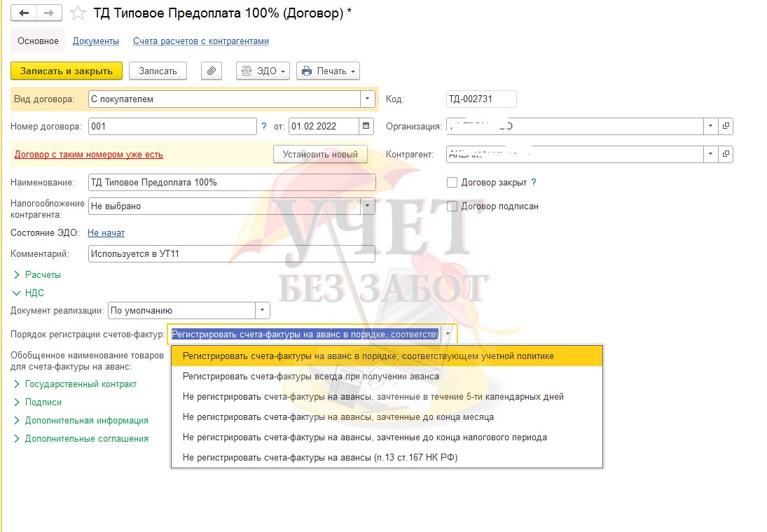The width and height of the screenshot is (767, 532).
Task: Open Счета расчетов с контрагентами tab
Action: (201, 41)
